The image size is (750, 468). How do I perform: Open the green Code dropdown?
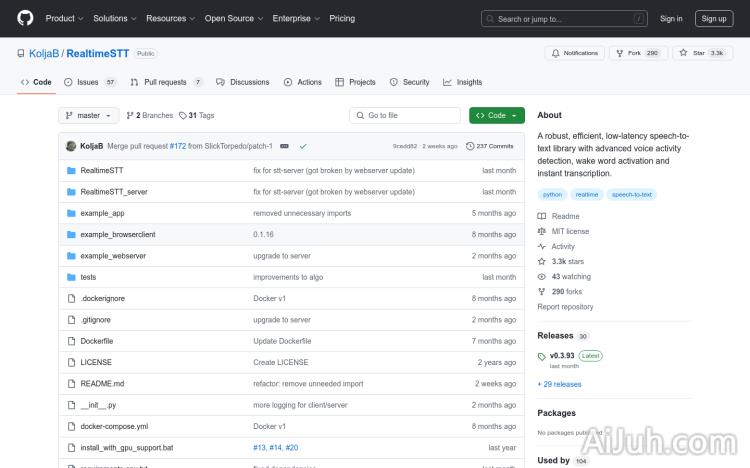click(x=496, y=115)
